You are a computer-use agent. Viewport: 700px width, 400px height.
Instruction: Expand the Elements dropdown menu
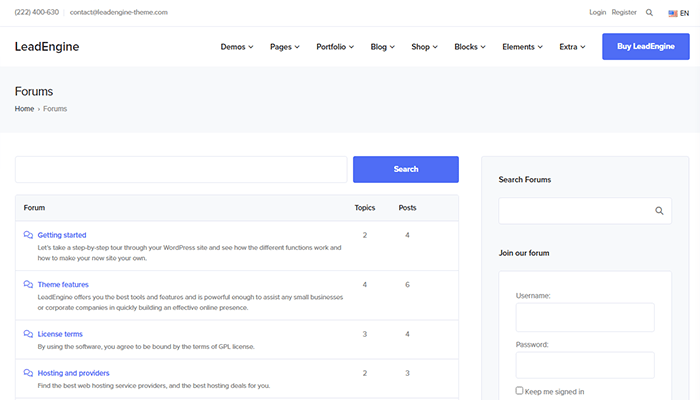tap(522, 47)
